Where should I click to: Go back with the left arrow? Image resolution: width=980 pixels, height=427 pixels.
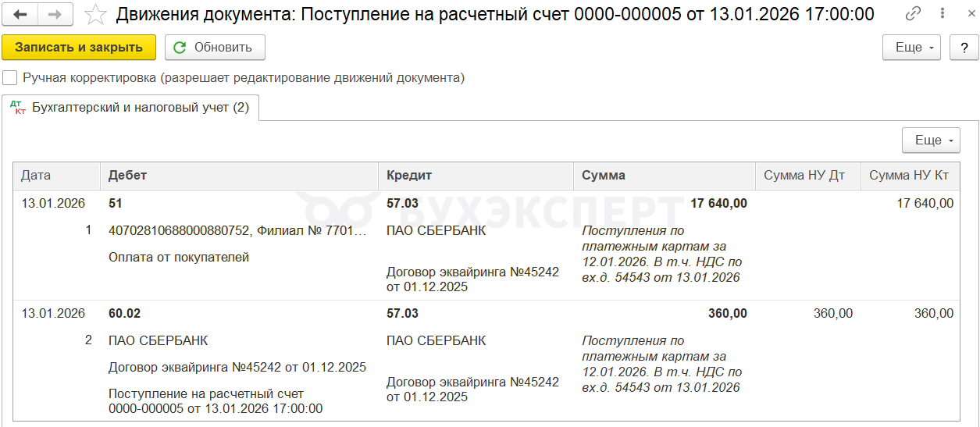click(x=21, y=14)
